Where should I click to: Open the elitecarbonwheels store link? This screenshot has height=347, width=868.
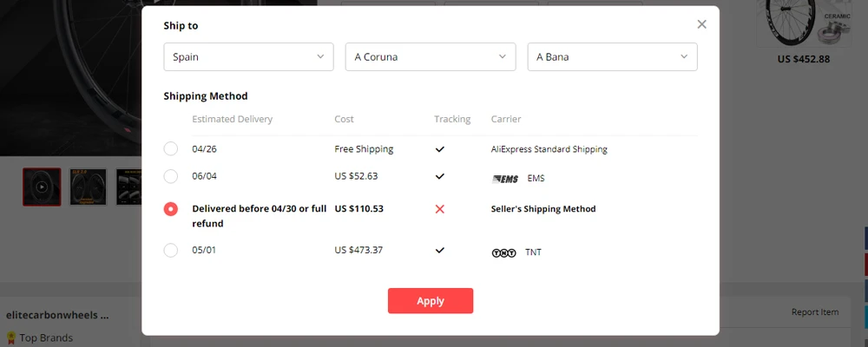click(x=57, y=316)
